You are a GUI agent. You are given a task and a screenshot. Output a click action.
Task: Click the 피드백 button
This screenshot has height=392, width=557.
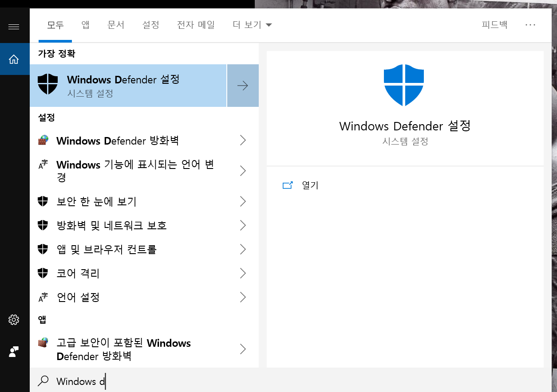[x=494, y=25]
